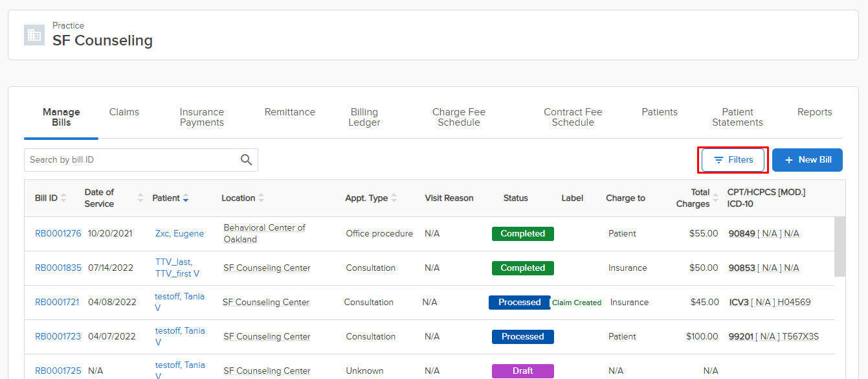Image resolution: width=868 pixels, height=379 pixels.
Task: Open patient testoff, Tania V on RB0001721 row
Action: (x=180, y=303)
